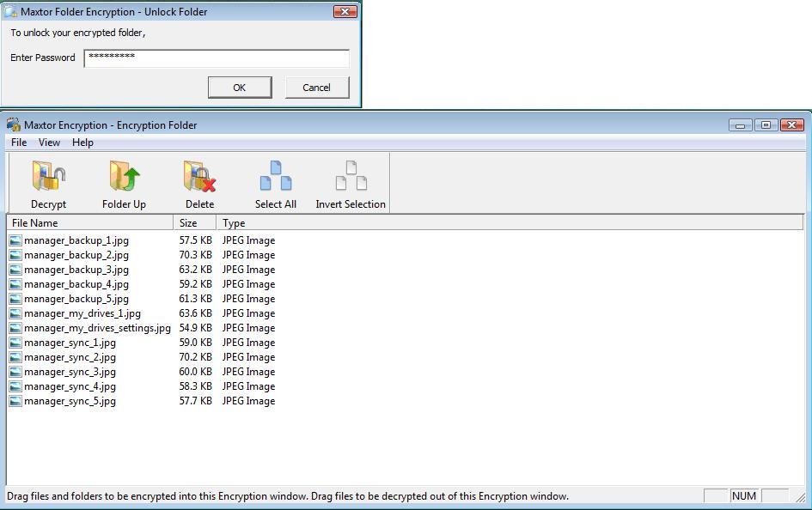Click the 70.3 KB size value
Screen dimensions: 812x510
tap(196, 255)
